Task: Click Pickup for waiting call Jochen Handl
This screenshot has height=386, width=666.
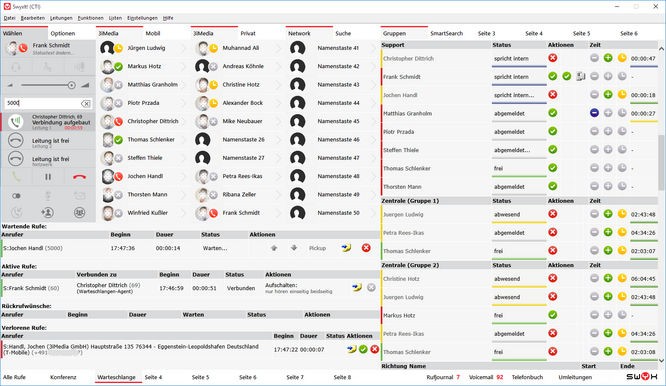Action: coord(317,248)
